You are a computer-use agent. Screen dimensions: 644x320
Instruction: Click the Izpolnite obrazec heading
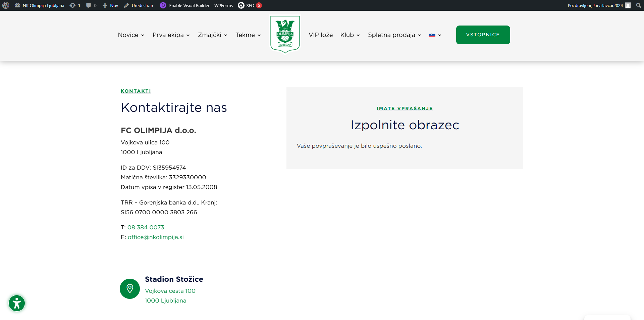[405, 125]
